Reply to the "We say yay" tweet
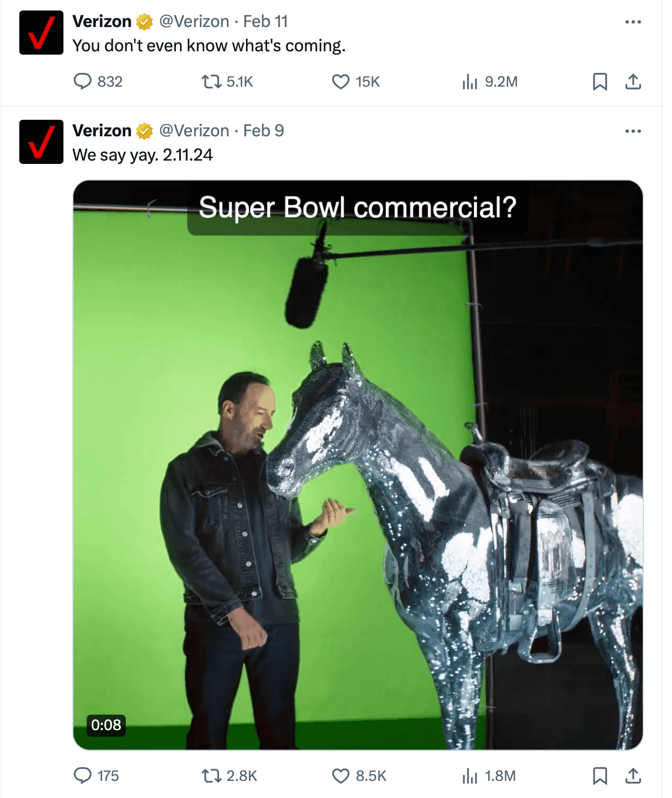The image size is (672, 798). [x=83, y=776]
